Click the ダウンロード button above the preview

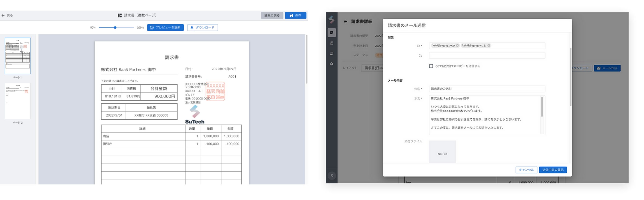[202, 28]
